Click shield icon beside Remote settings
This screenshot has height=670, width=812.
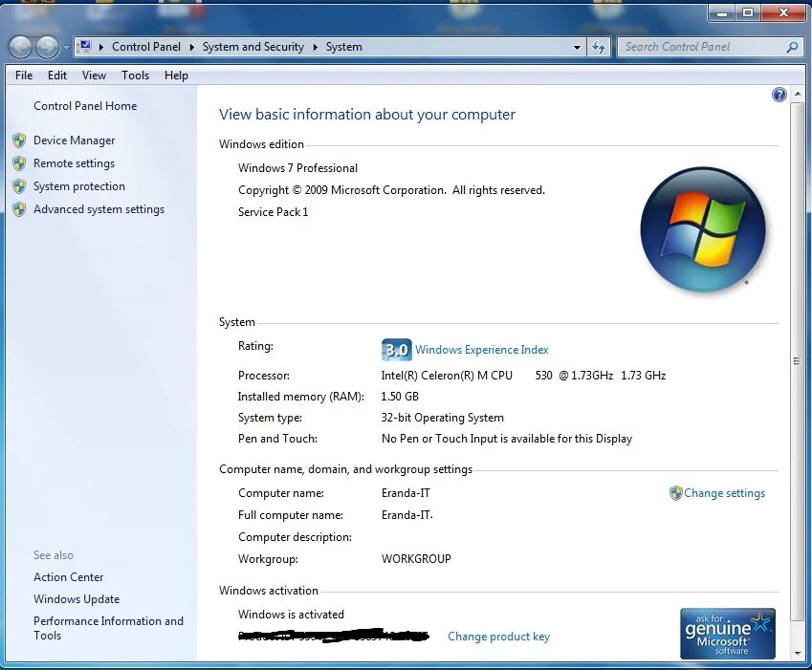pyautogui.click(x=19, y=163)
